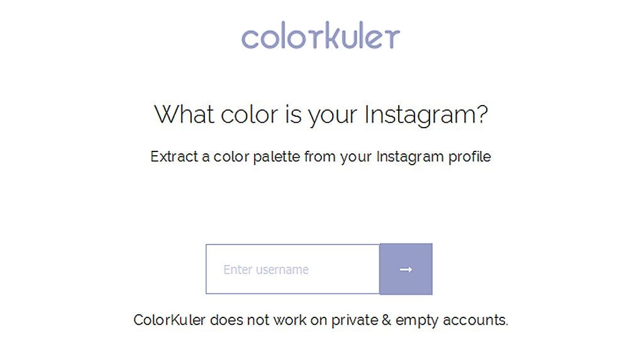Image resolution: width=644 pixels, height=362 pixels.
Task: Click the right-arrow inside the purple button
Action: click(405, 269)
